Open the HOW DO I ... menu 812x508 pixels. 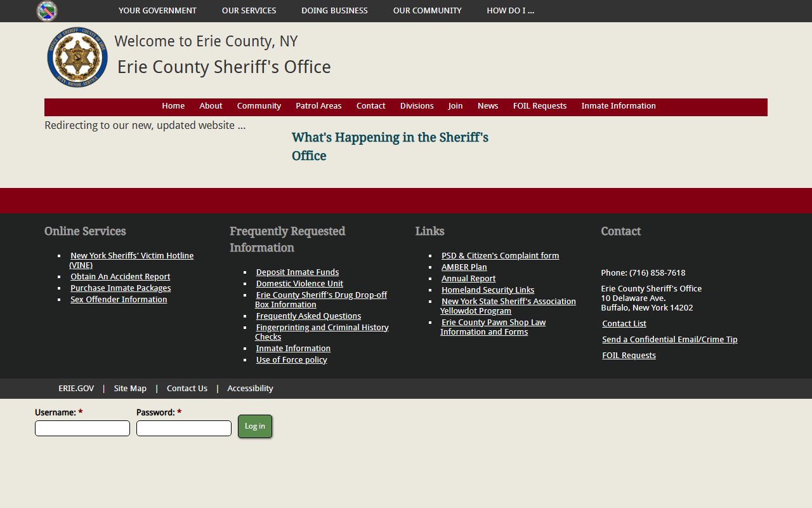[510, 11]
